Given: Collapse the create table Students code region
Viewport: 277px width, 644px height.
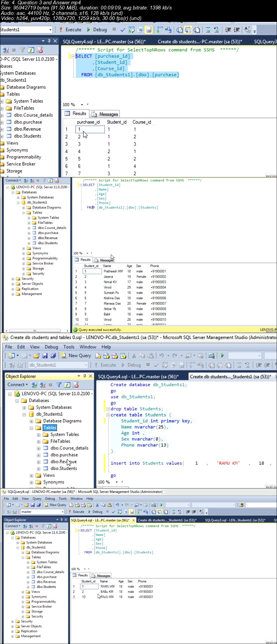Looking at the screenshot, I should (108, 415).
